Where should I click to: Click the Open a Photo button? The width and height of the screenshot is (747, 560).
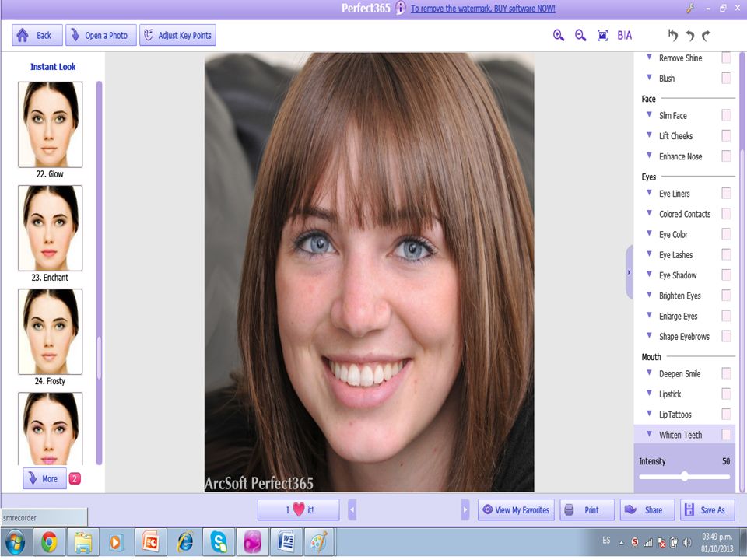[x=101, y=35]
